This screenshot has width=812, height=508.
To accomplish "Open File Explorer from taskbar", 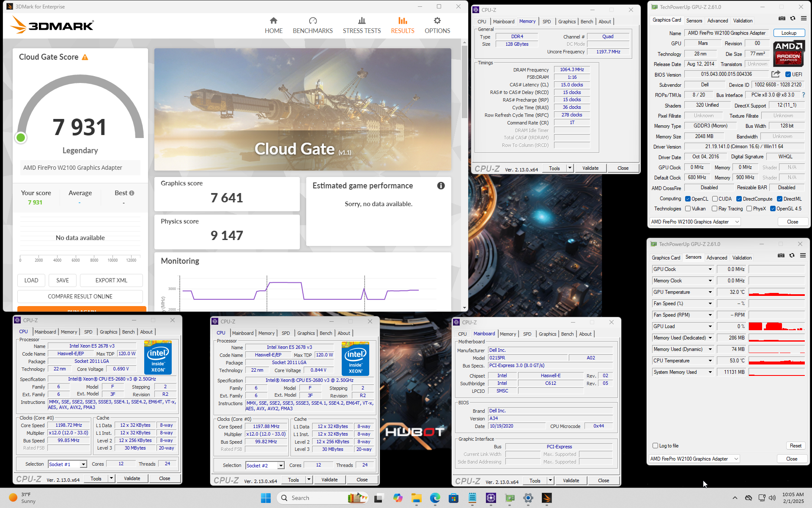I will (x=417, y=498).
